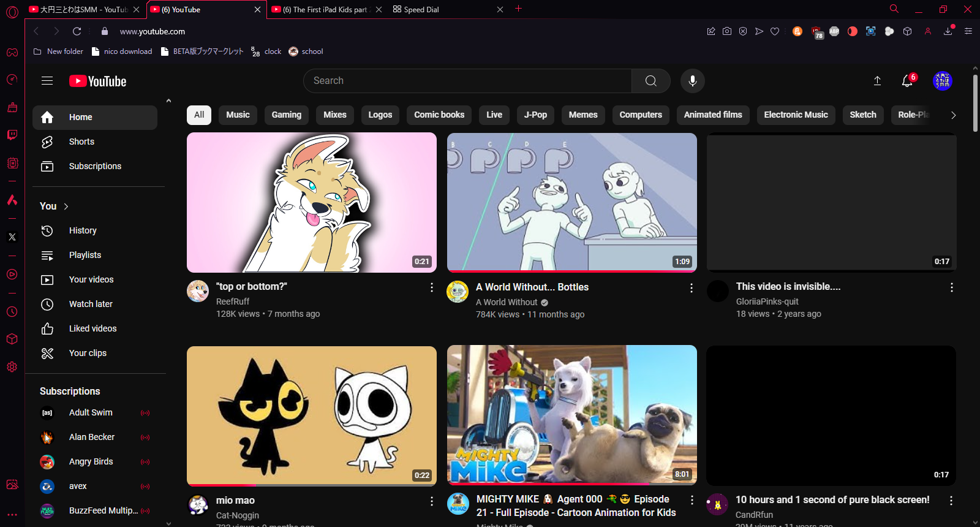
Task: Open the Adult Swim subscription
Action: pos(95,412)
